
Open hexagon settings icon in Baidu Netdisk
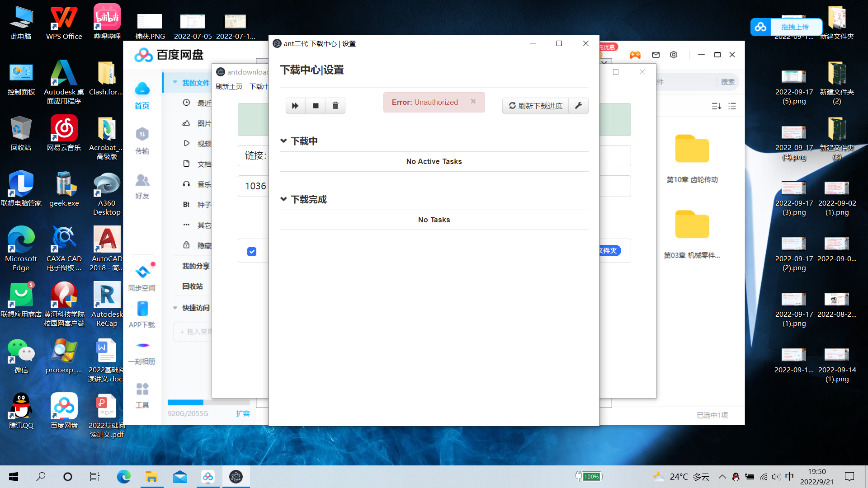pyautogui.click(x=674, y=55)
